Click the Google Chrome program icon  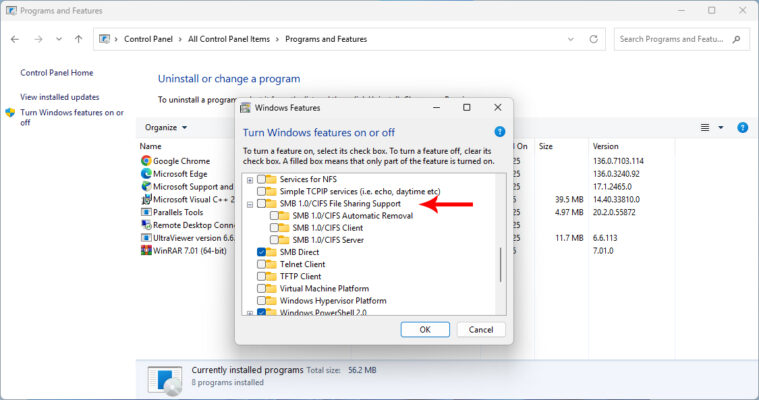click(146, 161)
